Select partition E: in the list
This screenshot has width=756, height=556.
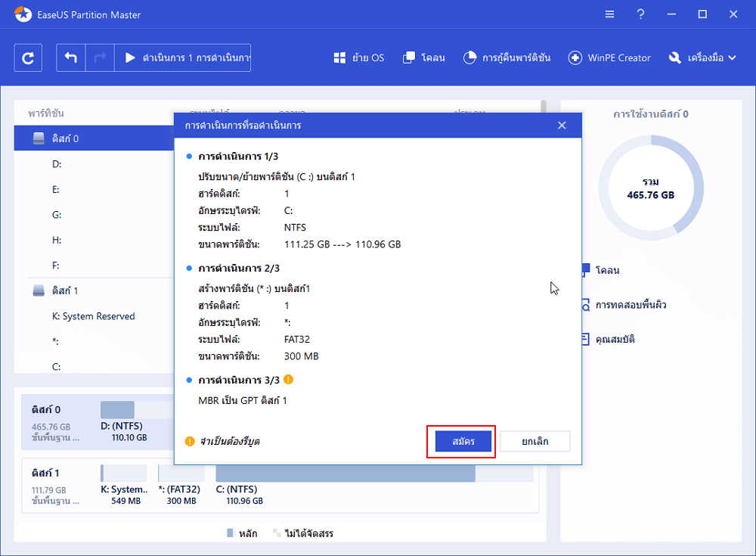pos(94,189)
